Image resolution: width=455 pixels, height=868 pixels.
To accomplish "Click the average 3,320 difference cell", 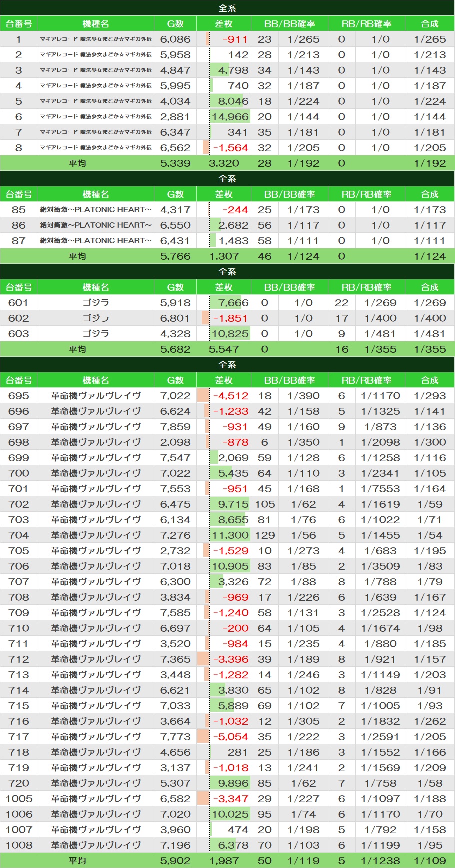I will point(224,163).
